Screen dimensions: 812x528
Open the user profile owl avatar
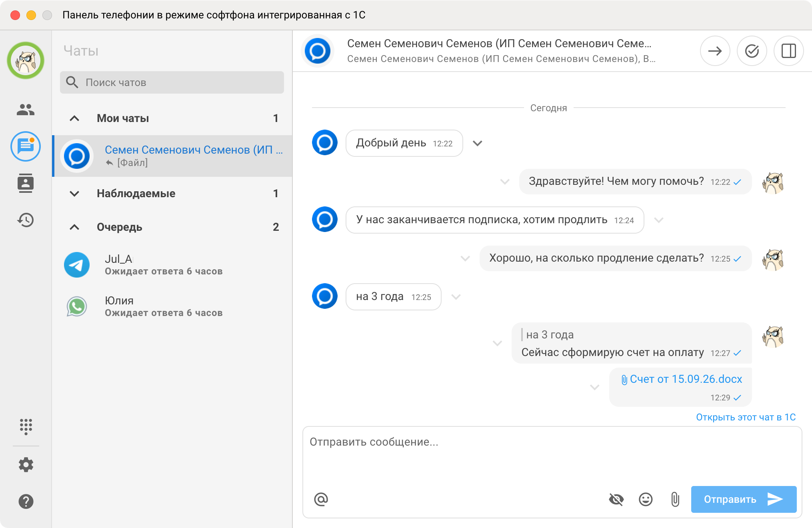click(26, 60)
